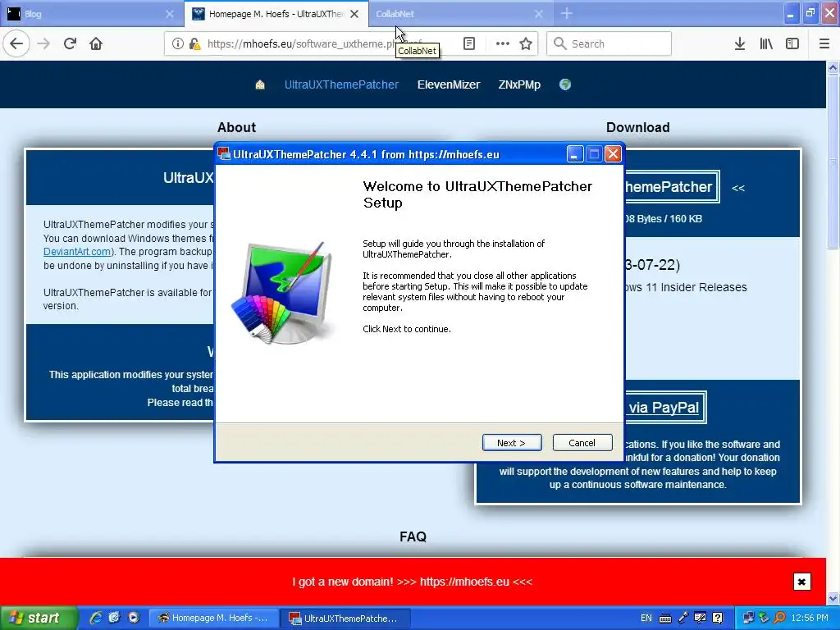Click the help question mark tray icon
The height and width of the screenshot is (630, 840).
(718, 619)
